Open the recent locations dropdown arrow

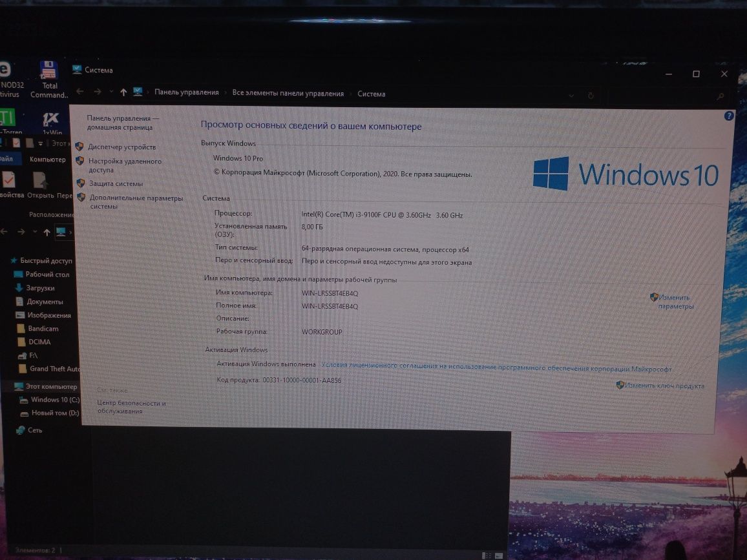(112, 92)
